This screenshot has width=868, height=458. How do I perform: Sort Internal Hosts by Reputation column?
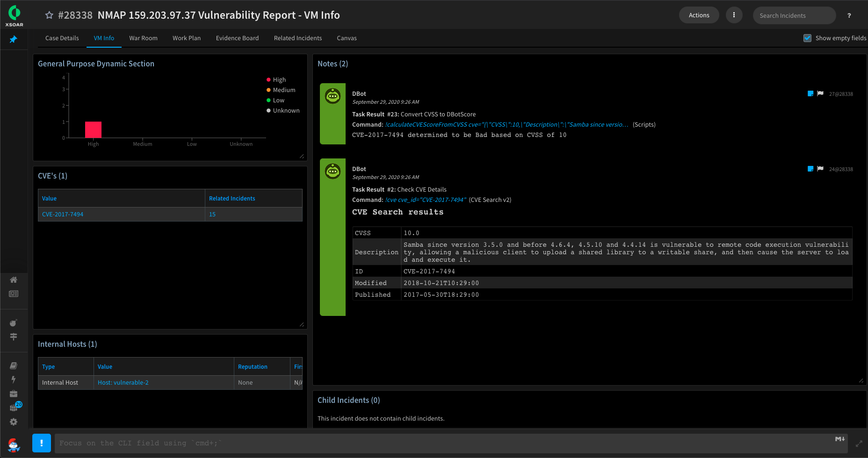253,367
